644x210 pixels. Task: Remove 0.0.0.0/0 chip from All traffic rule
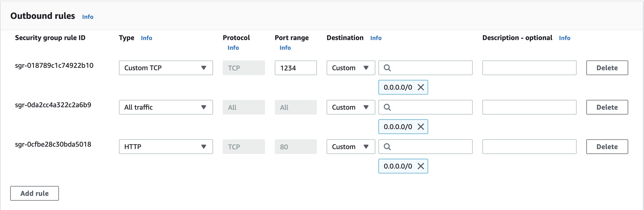420,127
